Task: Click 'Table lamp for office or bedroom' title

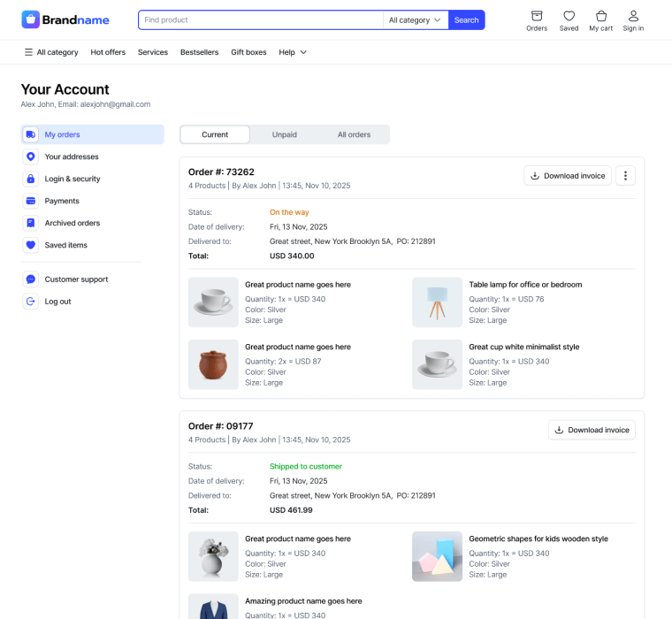Action: [525, 285]
